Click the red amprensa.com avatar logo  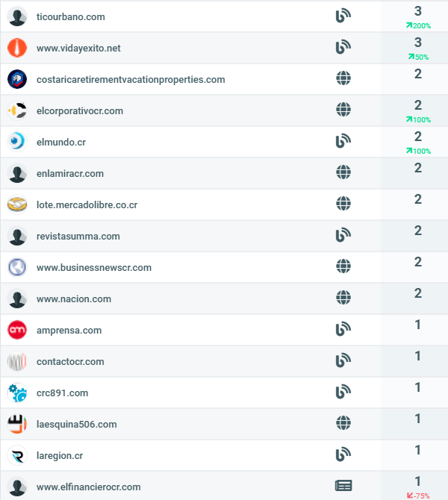point(17,330)
